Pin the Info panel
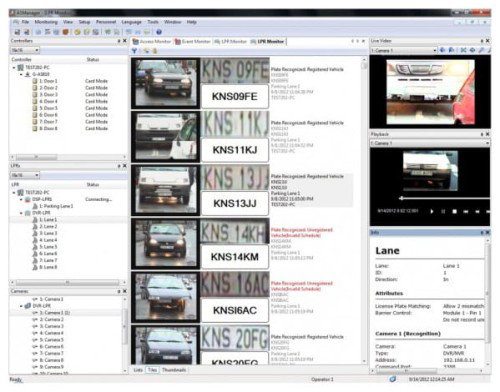This screenshot has height=392, width=500. (x=482, y=232)
